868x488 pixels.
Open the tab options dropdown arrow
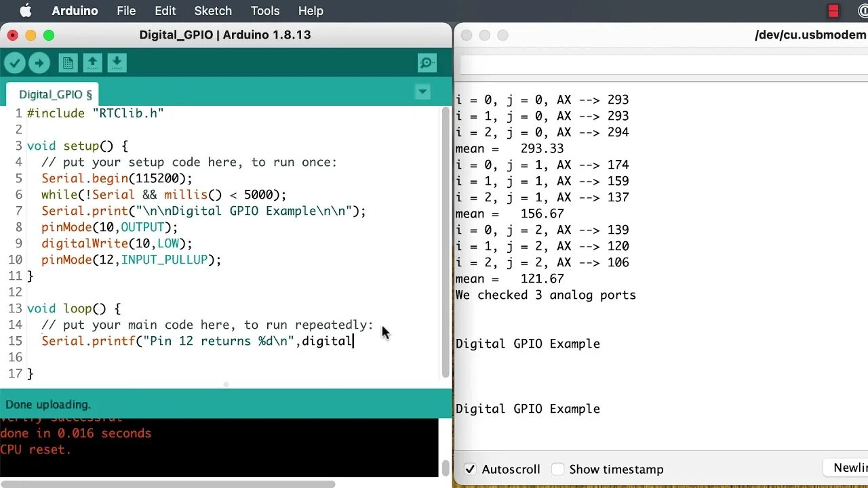422,91
